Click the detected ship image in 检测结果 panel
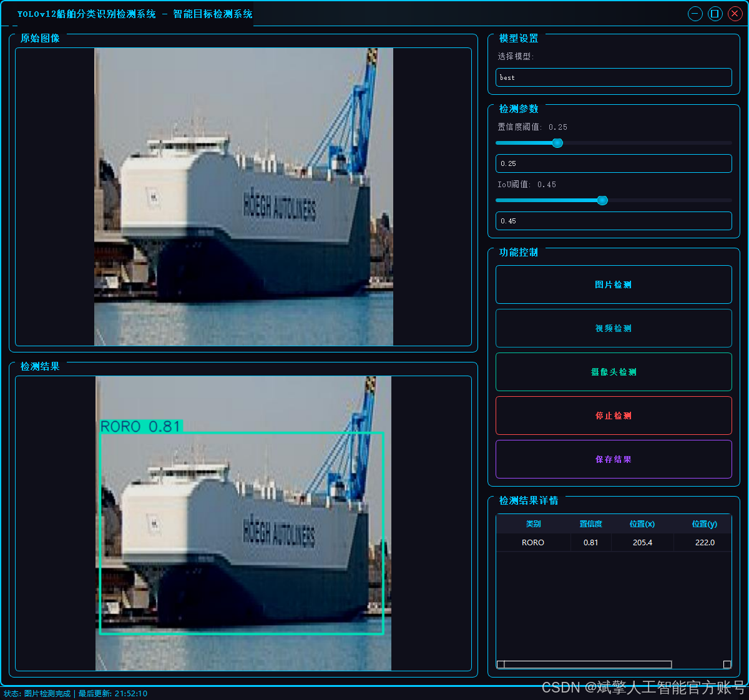749x700 pixels. (x=243, y=523)
